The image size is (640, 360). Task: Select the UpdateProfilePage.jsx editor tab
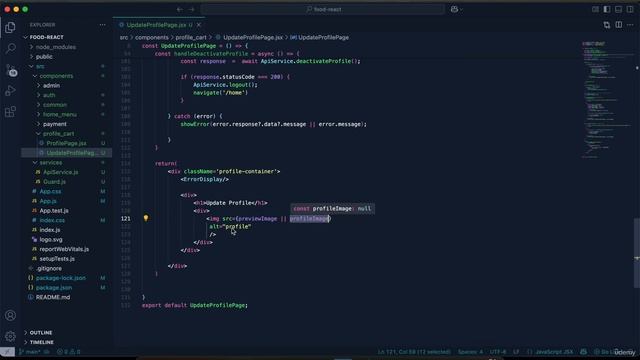pyautogui.click(x=159, y=25)
